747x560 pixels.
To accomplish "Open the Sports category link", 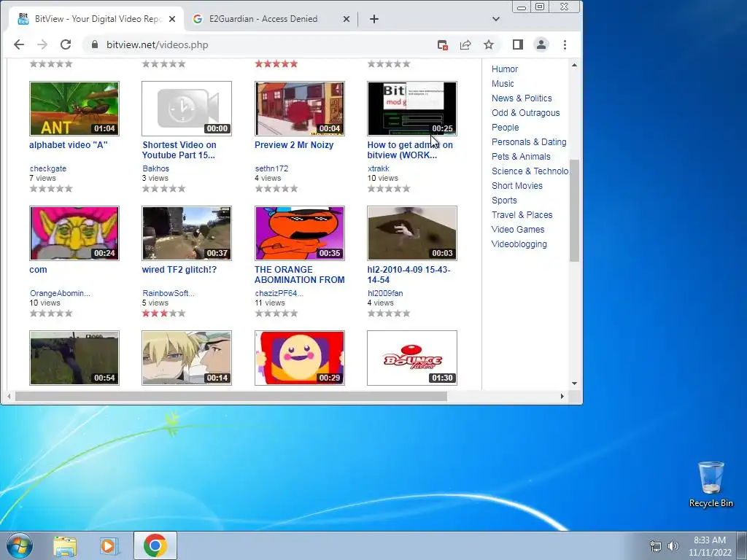I will pos(504,201).
